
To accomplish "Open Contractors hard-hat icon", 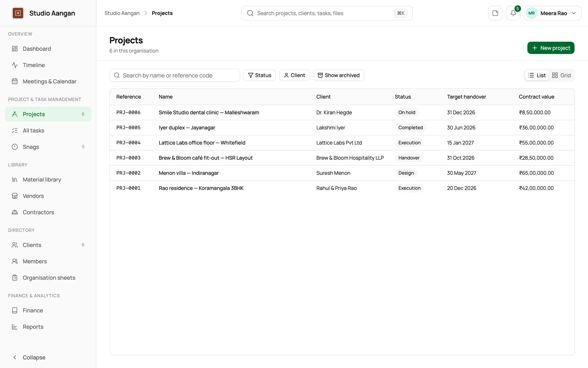I will (15, 212).
